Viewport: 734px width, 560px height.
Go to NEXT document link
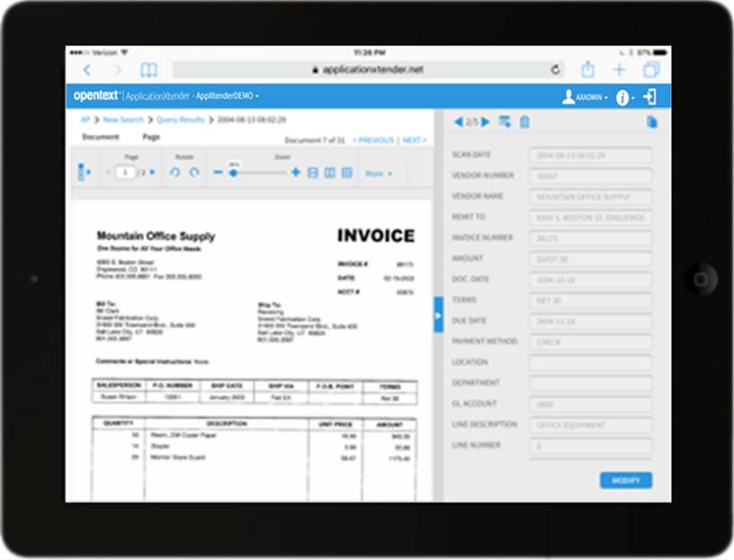(415, 140)
